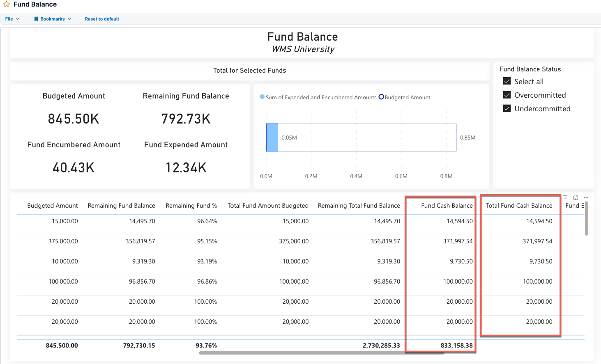The width and height of the screenshot is (601, 364).
Task: Click the blue bar in the chart
Action: click(x=272, y=137)
